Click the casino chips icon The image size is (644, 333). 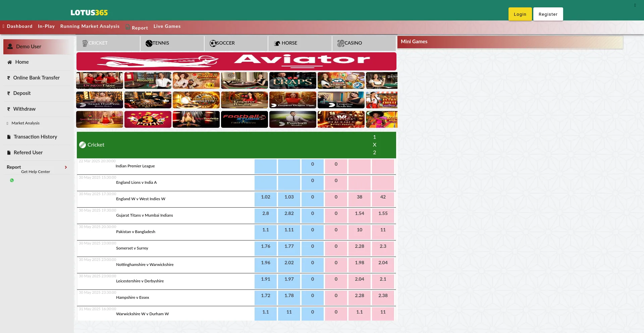pos(341,43)
